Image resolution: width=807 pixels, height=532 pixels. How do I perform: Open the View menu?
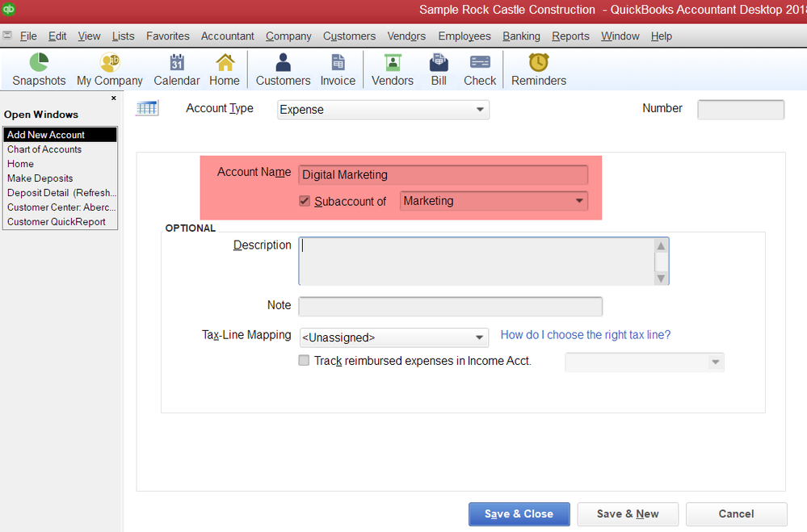tap(89, 36)
